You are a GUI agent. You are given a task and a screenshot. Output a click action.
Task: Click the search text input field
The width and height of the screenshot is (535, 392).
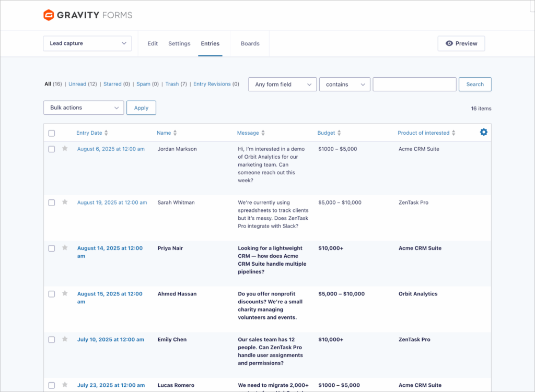(414, 84)
